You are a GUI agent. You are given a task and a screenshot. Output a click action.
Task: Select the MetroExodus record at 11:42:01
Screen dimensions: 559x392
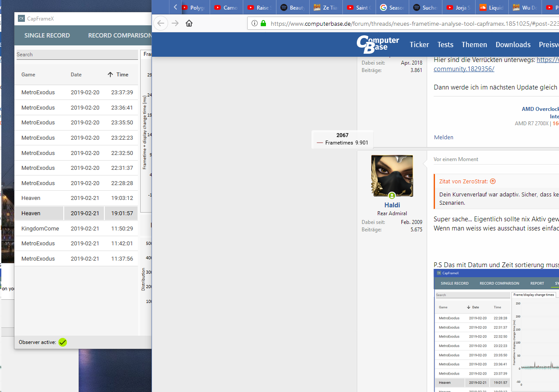tap(76, 244)
